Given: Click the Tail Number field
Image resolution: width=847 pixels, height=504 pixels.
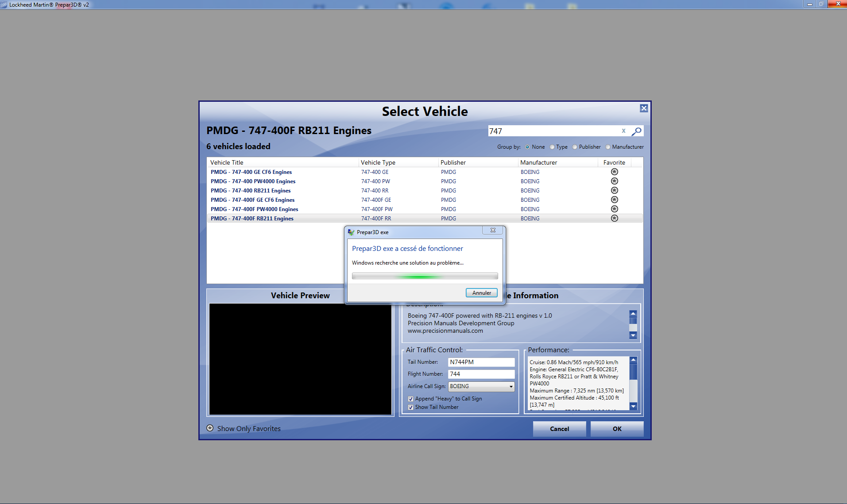Looking at the screenshot, I should tap(481, 362).
